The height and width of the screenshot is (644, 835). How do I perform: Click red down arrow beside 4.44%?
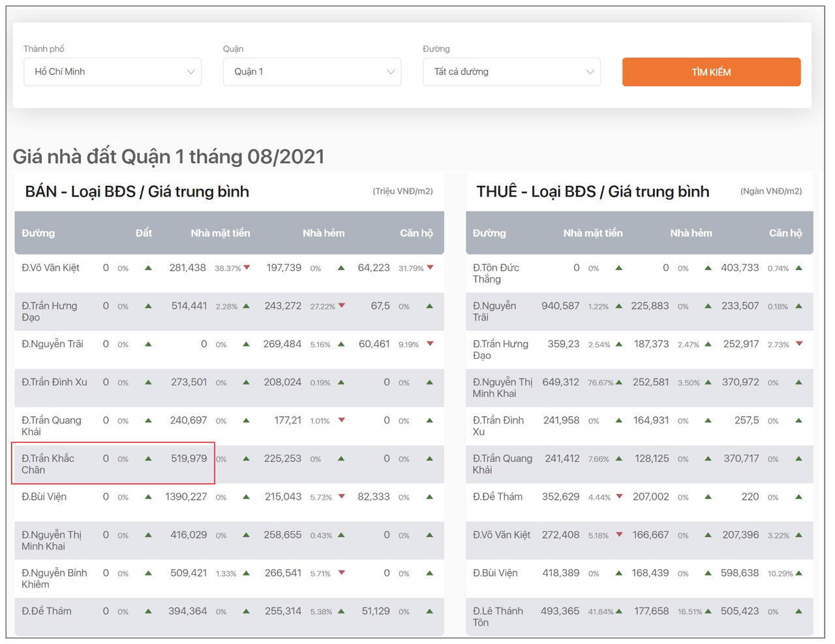tap(619, 497)
